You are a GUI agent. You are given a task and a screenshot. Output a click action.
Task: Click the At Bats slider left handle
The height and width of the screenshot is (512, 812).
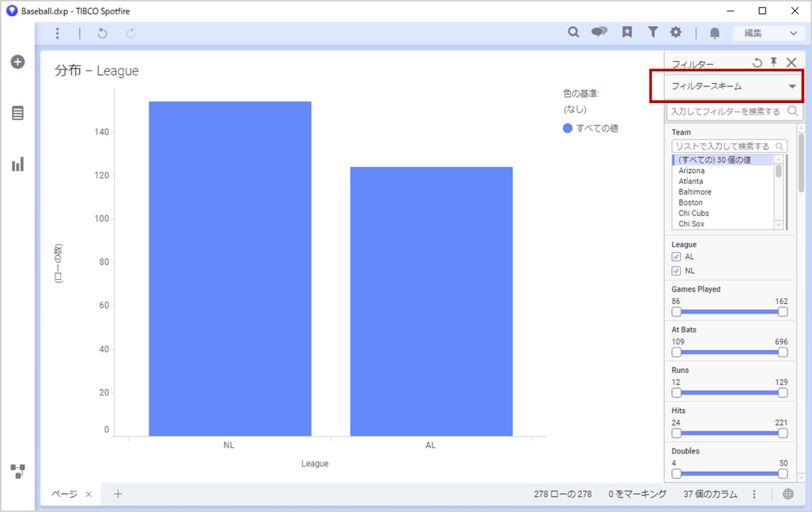click(677, 352)
